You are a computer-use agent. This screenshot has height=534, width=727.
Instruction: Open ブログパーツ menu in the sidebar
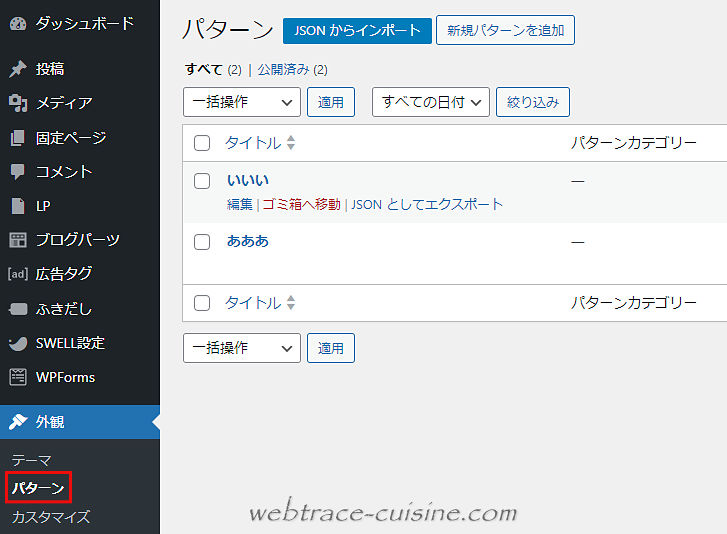click(x=77, y=240)
